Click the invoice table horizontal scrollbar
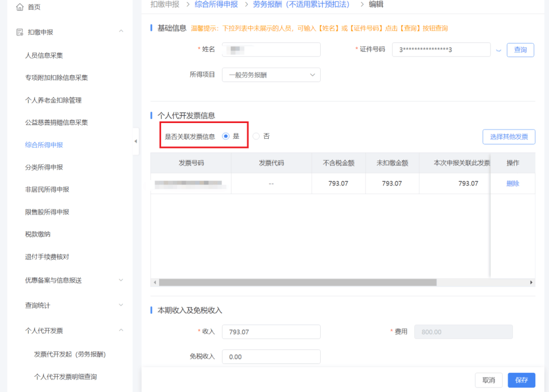The height and width of the screenshot is (392, 549). pos(297,282)
